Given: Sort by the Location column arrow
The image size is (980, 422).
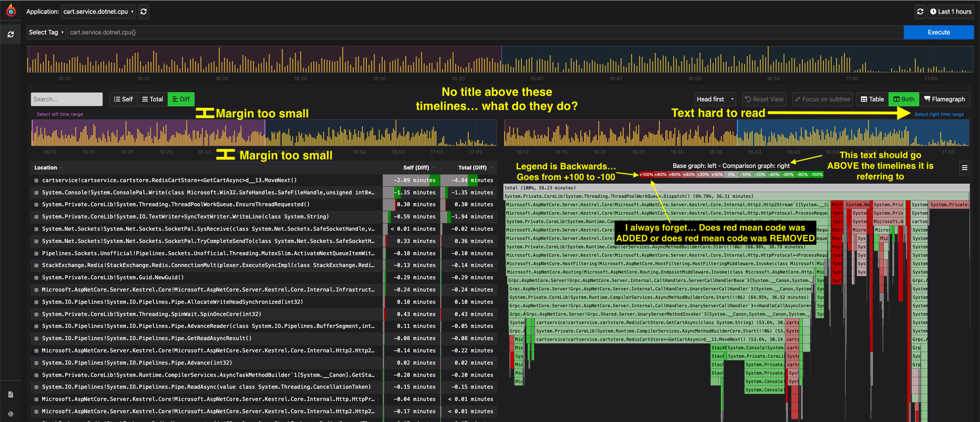Looking at the screenshot, I should [x=62, y=168].
